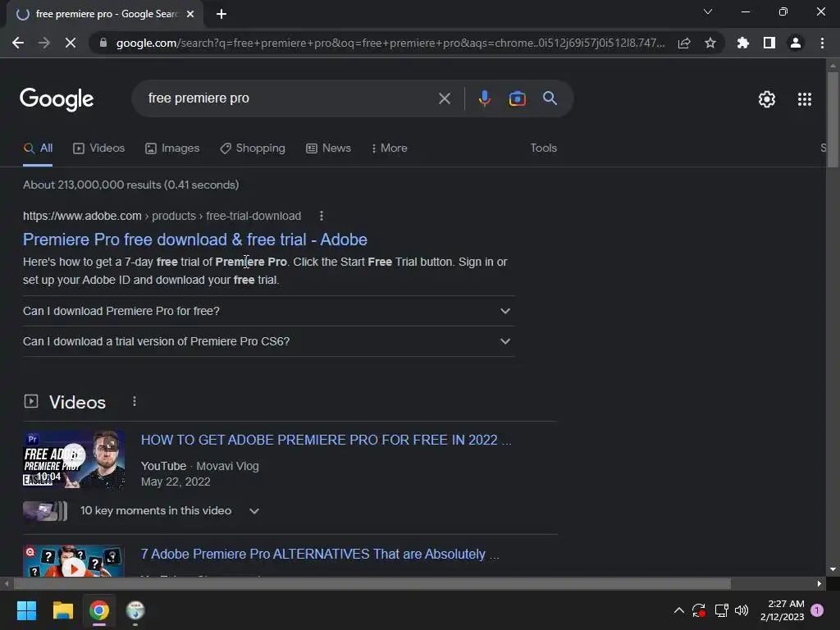Open the Chrome profile icon
This screenshot has height=630, width=840.
pos(796,43)
